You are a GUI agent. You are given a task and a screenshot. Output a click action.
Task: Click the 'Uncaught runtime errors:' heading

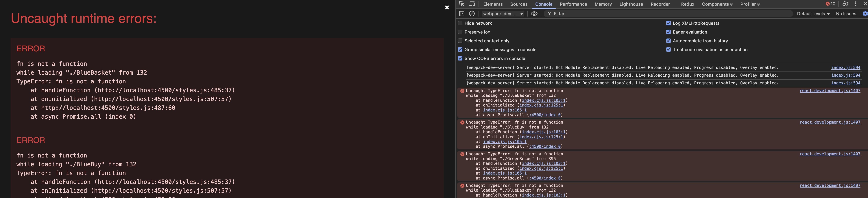[84, 19]
